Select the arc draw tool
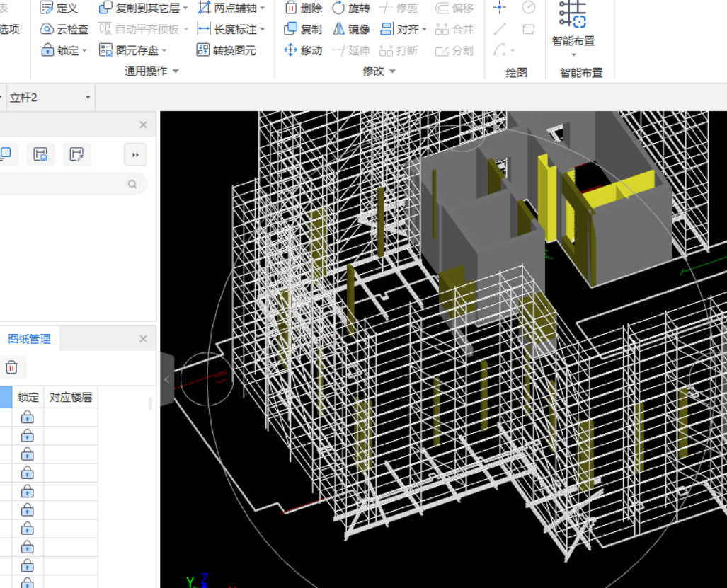 [500, 50]
